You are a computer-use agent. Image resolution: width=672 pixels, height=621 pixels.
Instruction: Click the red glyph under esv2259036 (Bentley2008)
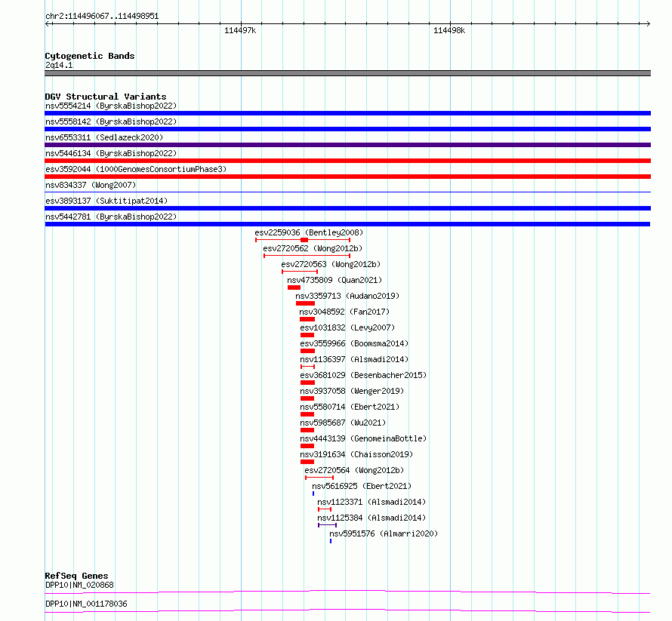point(303,240)
